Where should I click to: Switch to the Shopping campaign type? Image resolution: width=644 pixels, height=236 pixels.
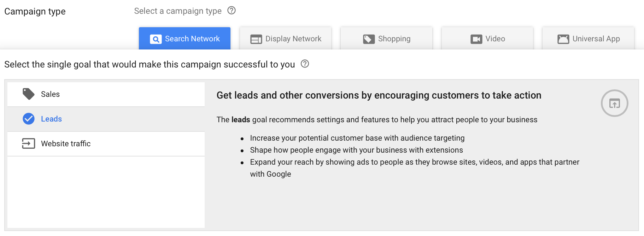click(386, 39)
